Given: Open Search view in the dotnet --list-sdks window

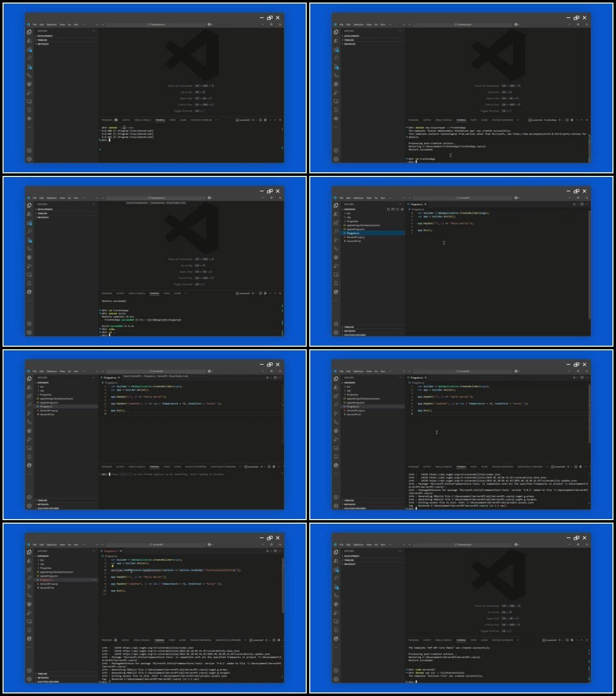Looking at the screenshot, I should 29,58.
